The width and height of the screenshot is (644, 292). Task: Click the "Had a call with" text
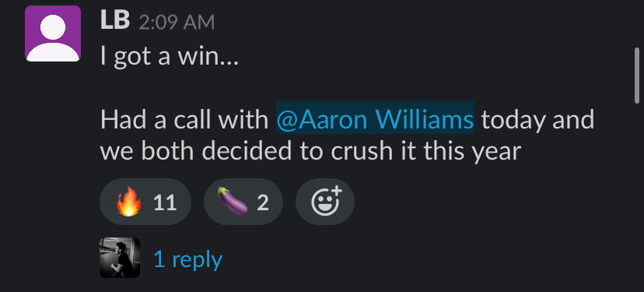click(x=184, y=119)
